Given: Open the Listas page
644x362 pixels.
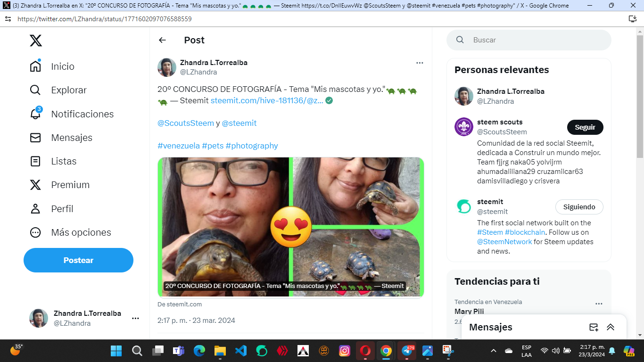Looking at the screenshot, I should (x=53, y=161).
